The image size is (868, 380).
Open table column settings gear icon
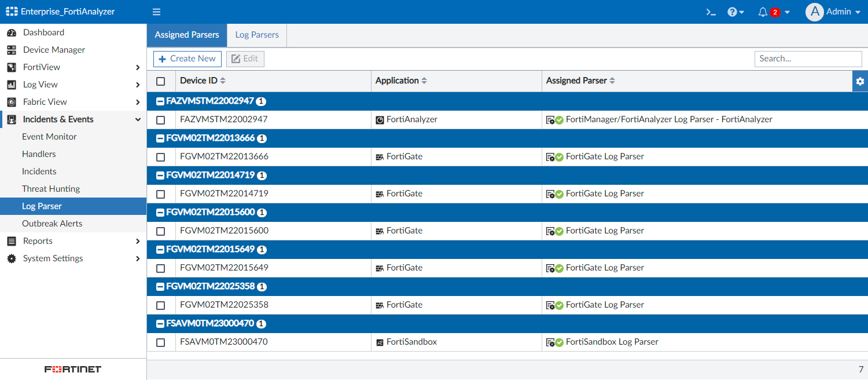(x=860, y=81)
